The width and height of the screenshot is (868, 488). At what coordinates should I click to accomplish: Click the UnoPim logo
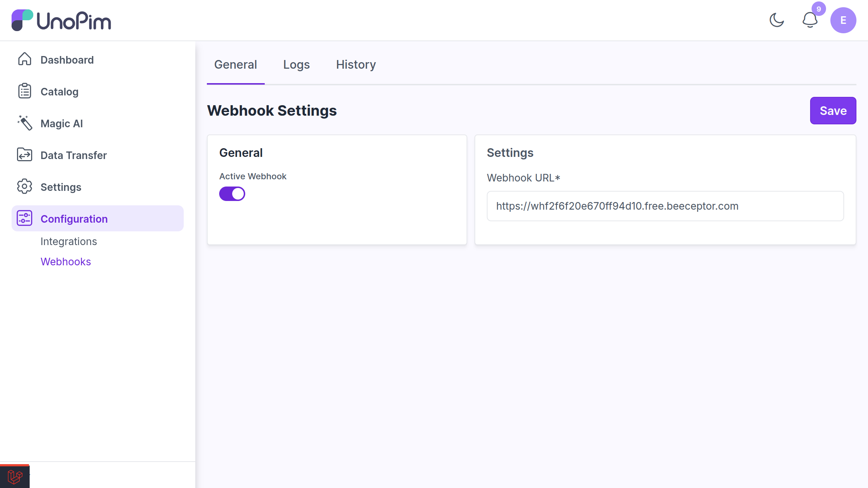coord(61,20)
